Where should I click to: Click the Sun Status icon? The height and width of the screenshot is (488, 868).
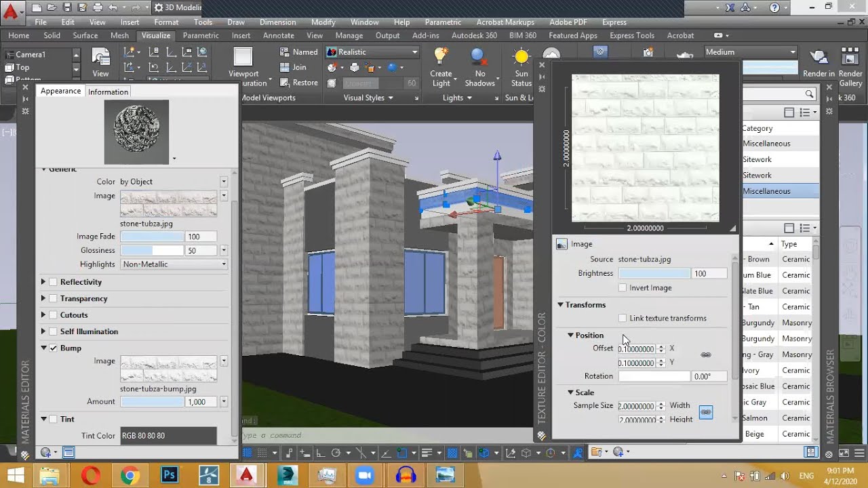click(521, 57)
